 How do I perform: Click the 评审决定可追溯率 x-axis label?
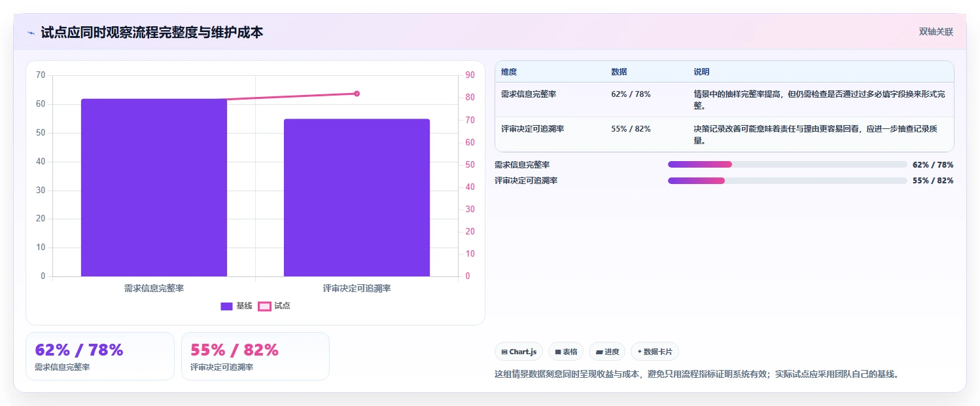(357, 288)
